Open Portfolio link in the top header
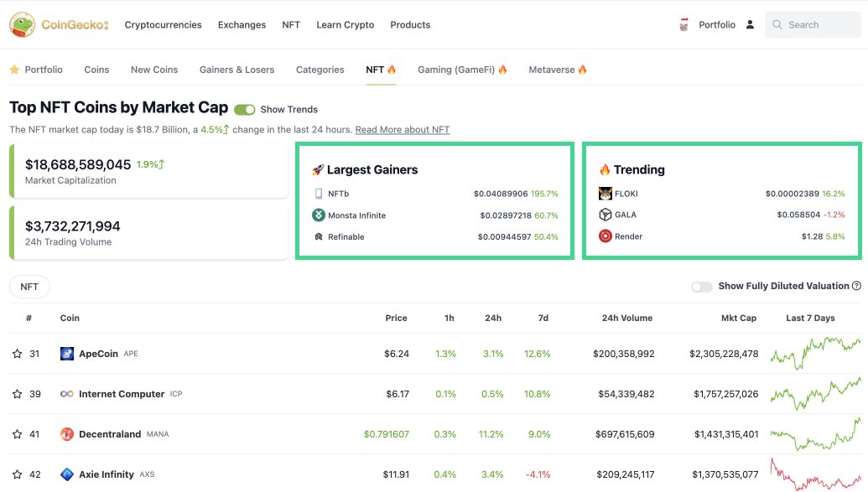This screenshot has width=868, height=492. pyautogui.click(x=717, y=25)
